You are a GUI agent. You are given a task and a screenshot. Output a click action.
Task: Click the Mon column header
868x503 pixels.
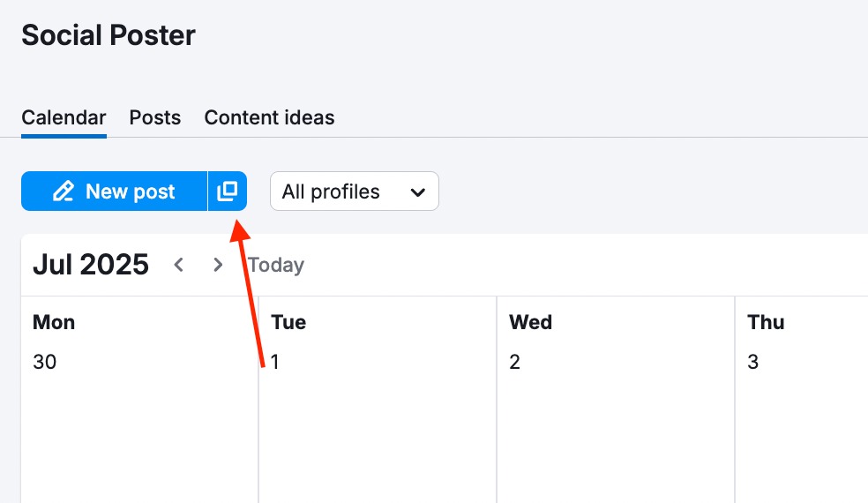[54, 322]
